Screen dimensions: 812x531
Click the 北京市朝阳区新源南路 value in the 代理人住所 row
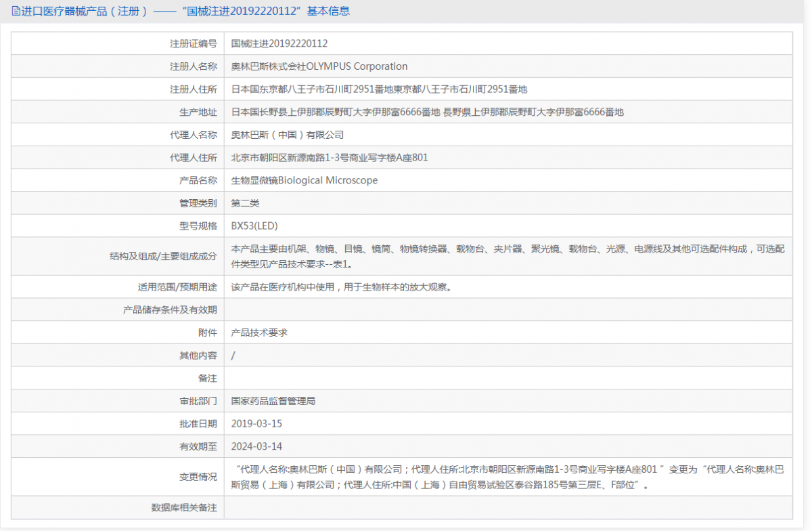pos(330,158)
